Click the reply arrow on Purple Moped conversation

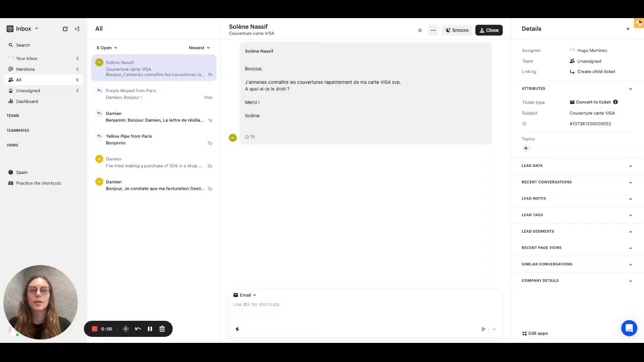coord(99,90)
